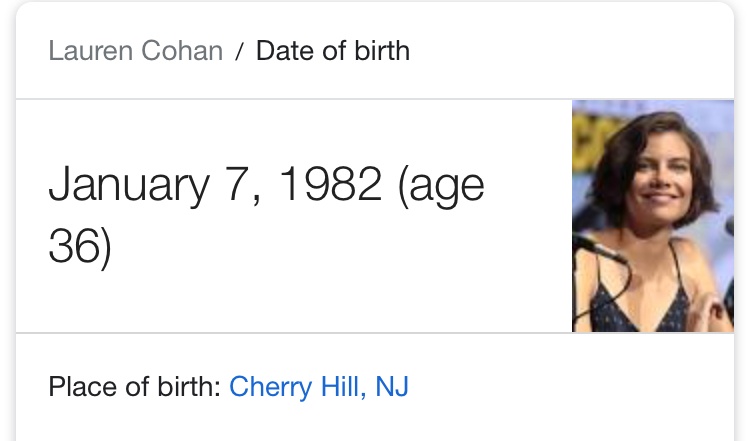Click the day number 7 in the date
The height and width of the screenshot is (441, 750).
pos(238,184)
